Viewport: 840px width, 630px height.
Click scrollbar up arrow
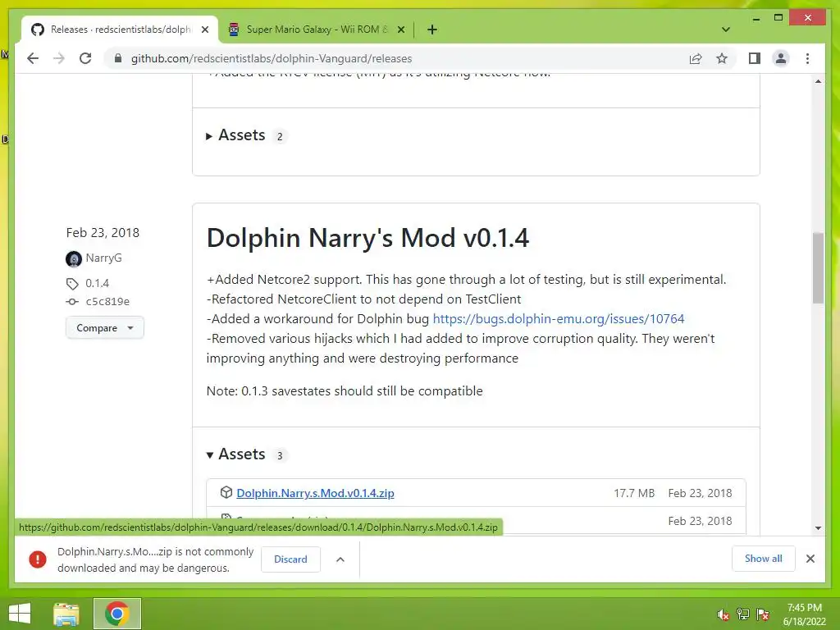tap(818, 81)
